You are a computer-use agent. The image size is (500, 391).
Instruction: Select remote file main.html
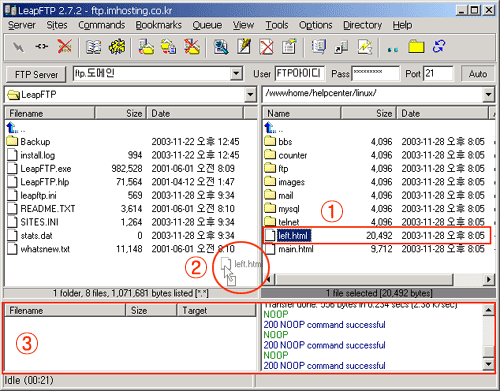click(289, 249)
